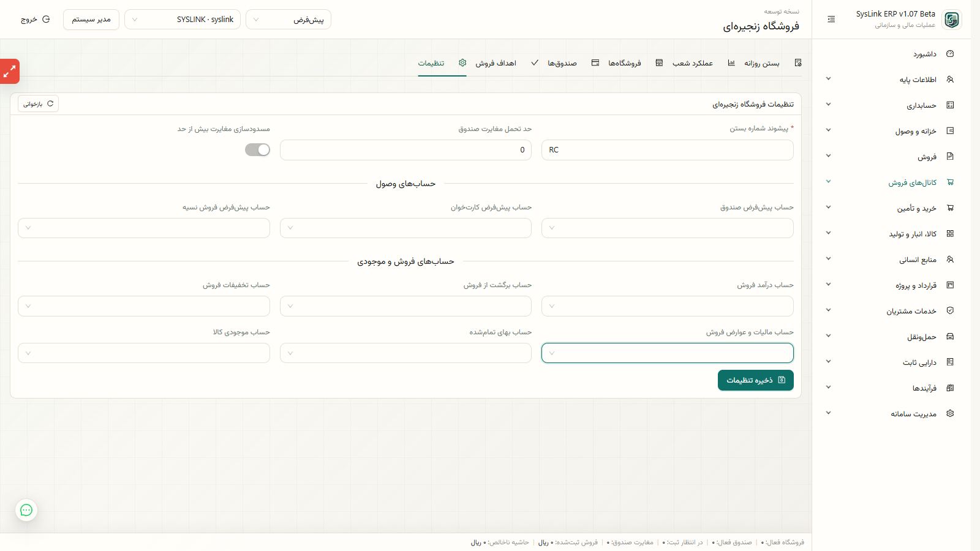The height and width of the screenshot is (551, 980).
Task: Click the red fullscreen expand button
Action: pyautogui.click(x=10, y=72)
